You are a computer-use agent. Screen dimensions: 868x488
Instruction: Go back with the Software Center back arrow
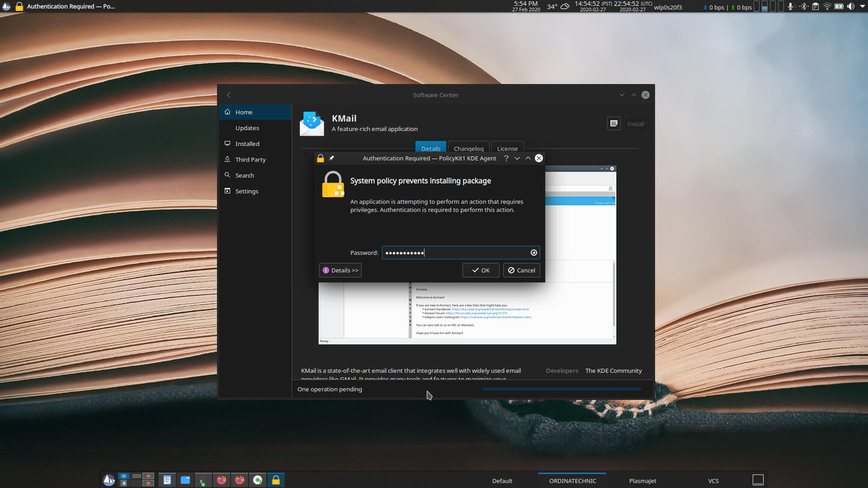[228, 95]
